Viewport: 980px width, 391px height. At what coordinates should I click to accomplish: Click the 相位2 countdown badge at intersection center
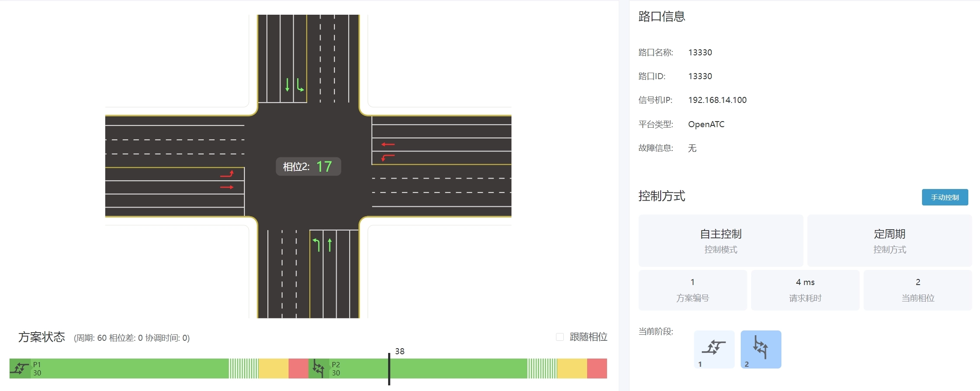click(308, 167)
